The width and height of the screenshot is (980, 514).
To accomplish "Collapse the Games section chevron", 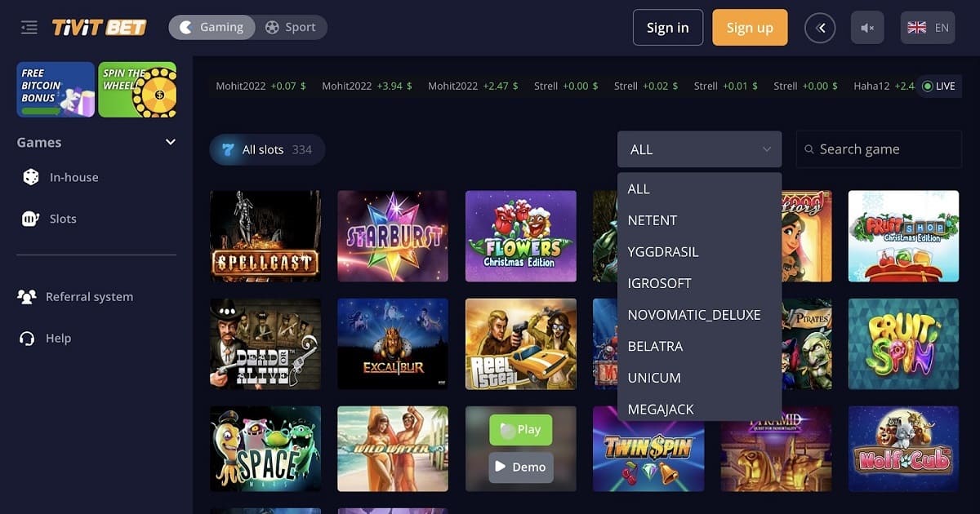I will coord(170,142).
